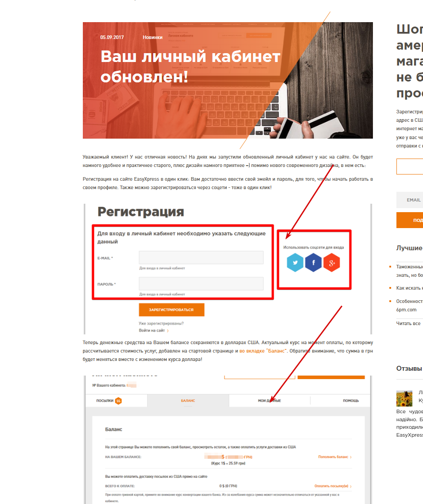Click the reviewer's sunflower avatar photo
The image size is (423, 504).
point(404,399)
